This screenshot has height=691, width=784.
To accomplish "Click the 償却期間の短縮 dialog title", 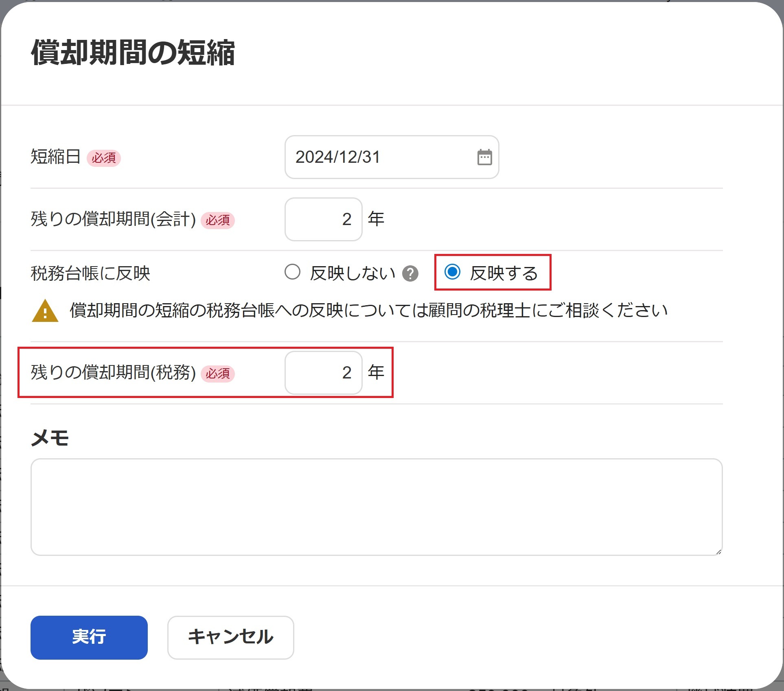I will pos(133,53).
